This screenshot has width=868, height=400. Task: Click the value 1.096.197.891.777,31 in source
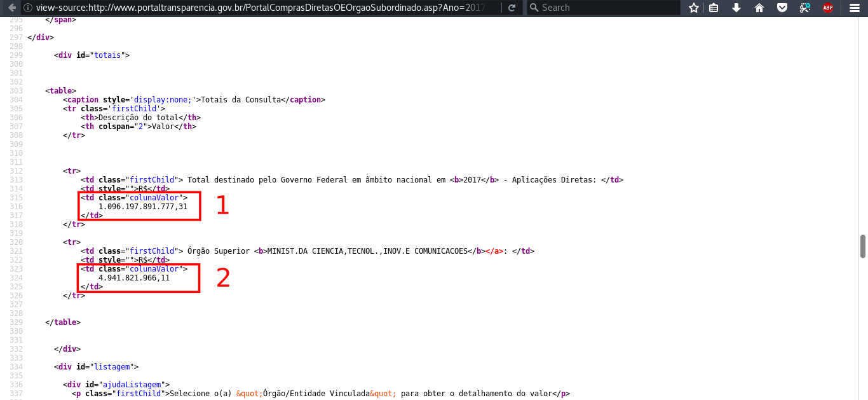click(143, 207)
